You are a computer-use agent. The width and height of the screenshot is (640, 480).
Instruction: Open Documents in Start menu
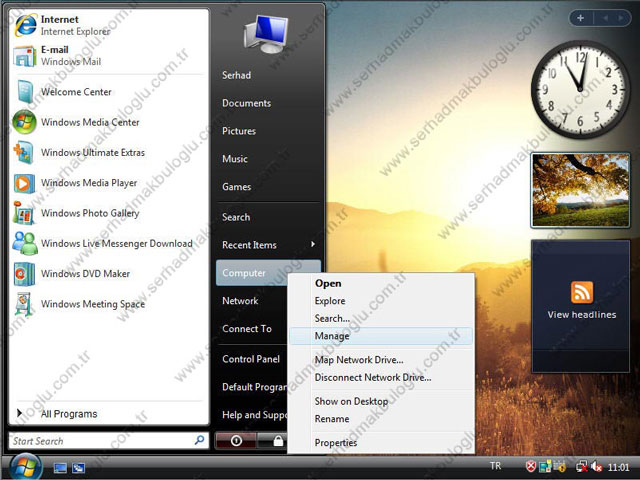point(246,103)
